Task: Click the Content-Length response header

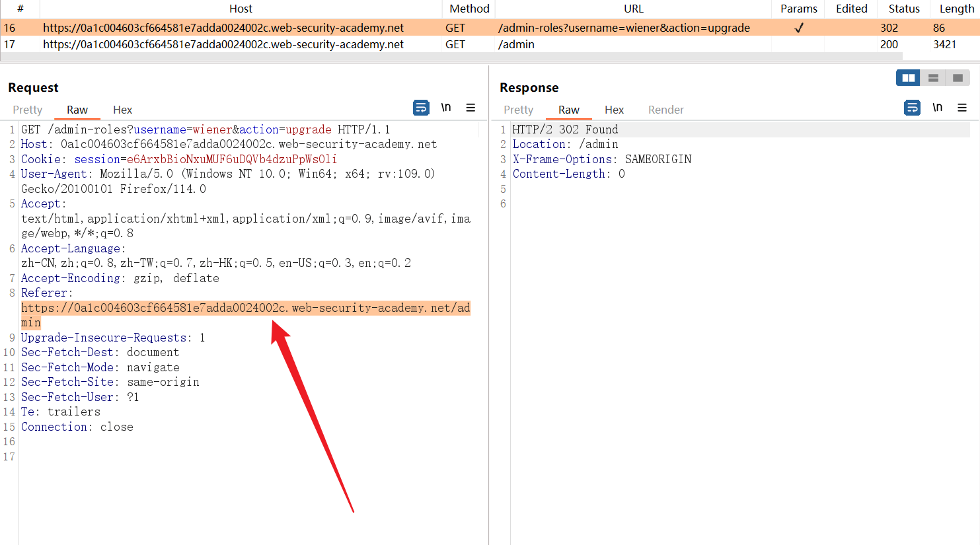Action: coord(569,174)
